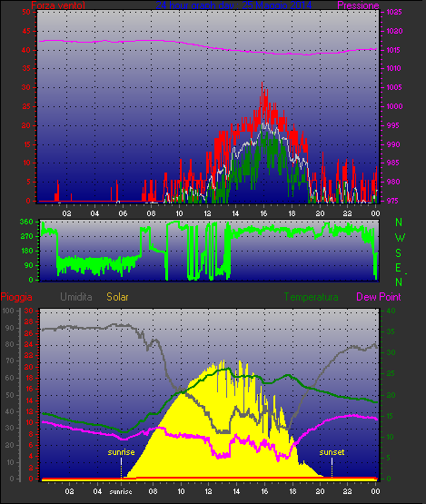Select the Dew Point legend label
Screen dimensions: 426x504
[379, 297]
